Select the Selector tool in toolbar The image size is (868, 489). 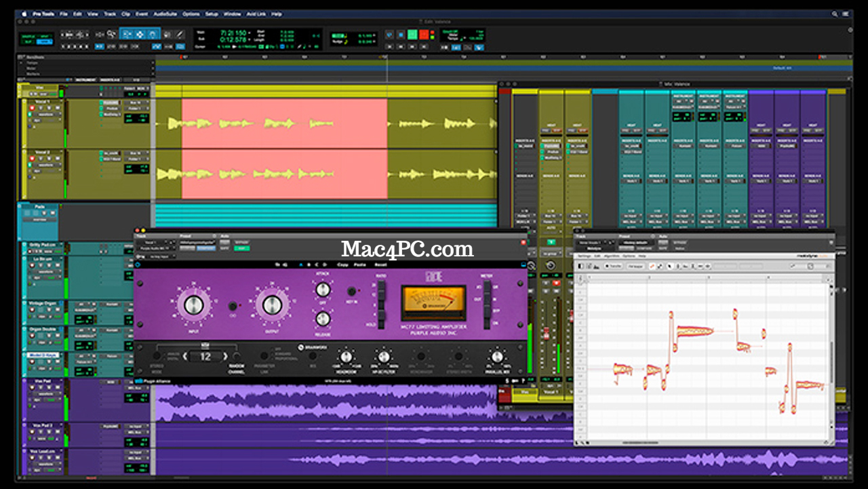coord(140,34)
